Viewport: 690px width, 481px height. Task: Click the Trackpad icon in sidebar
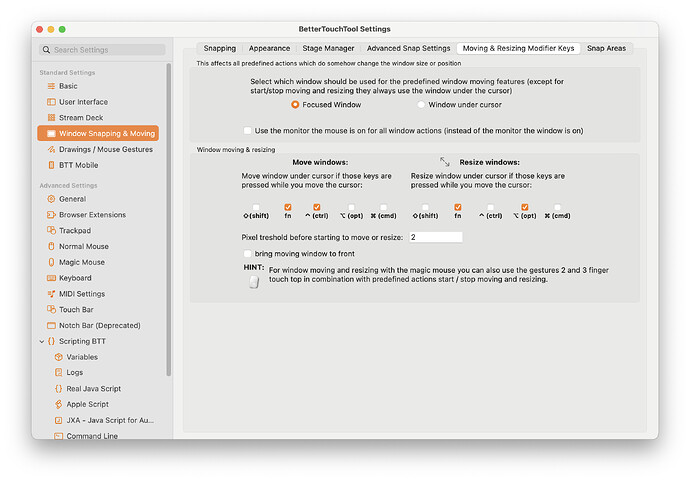[51, 230]
